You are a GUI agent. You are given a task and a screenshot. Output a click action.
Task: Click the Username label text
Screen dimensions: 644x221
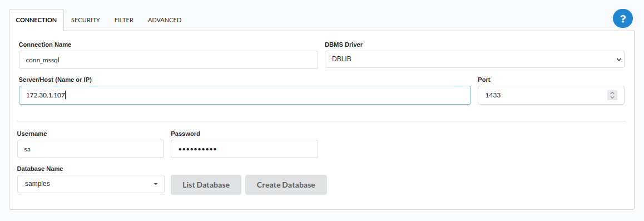(x=32, y=134)
